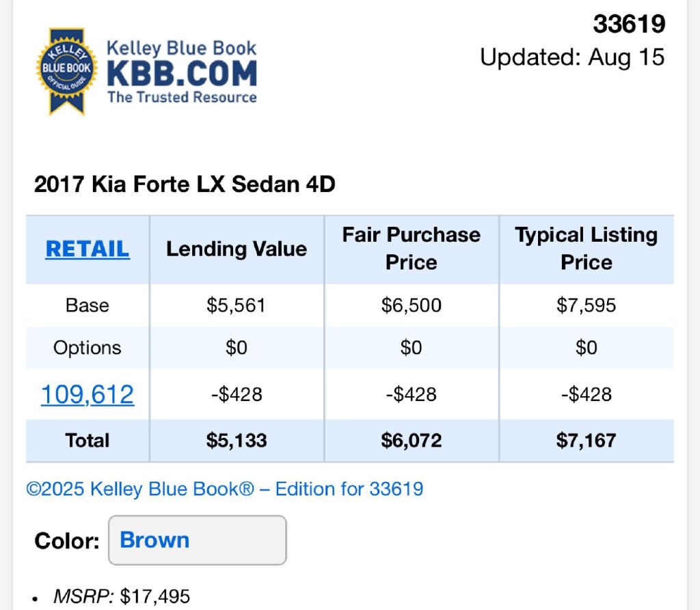The image size is (700, 610).
Task: Click the 2017 Kia Forte LX Sedan title
Action: pos(185,184)
